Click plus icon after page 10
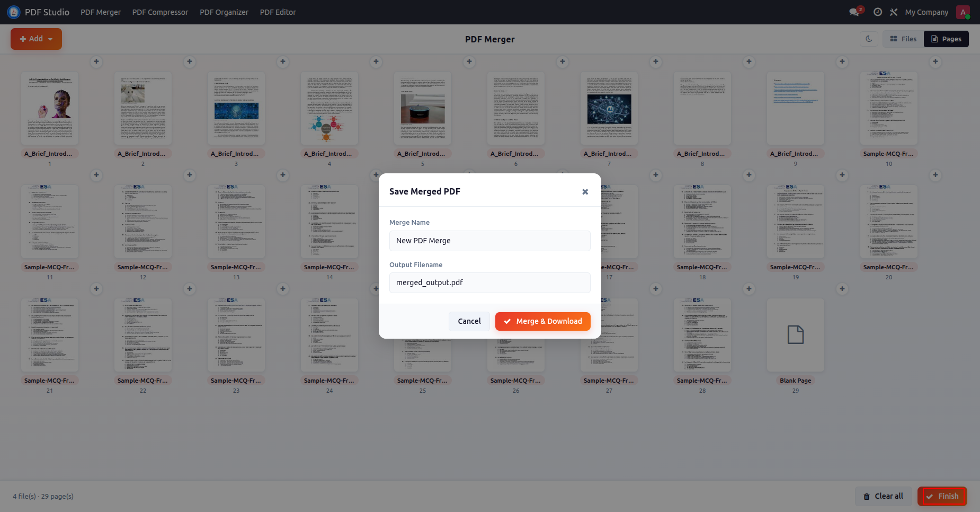 tap(936, 61)
